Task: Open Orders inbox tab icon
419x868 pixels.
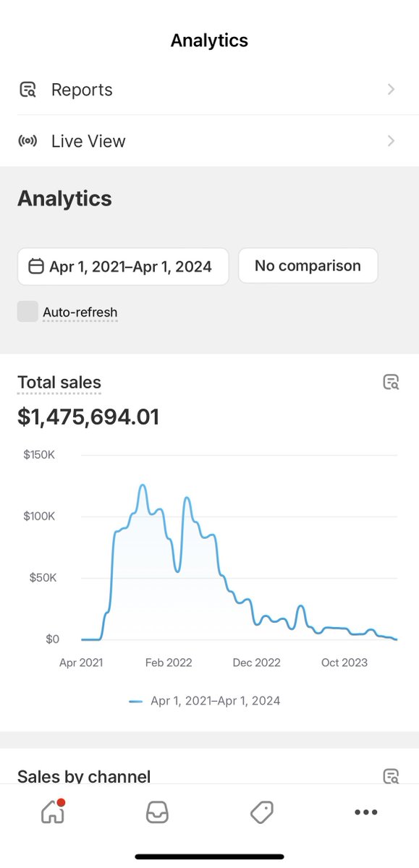Action: point(157,812)
